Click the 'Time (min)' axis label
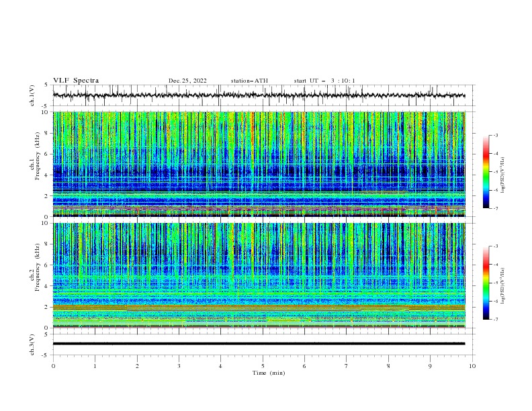This screenshot has height=411, width=532. (269, 373)
